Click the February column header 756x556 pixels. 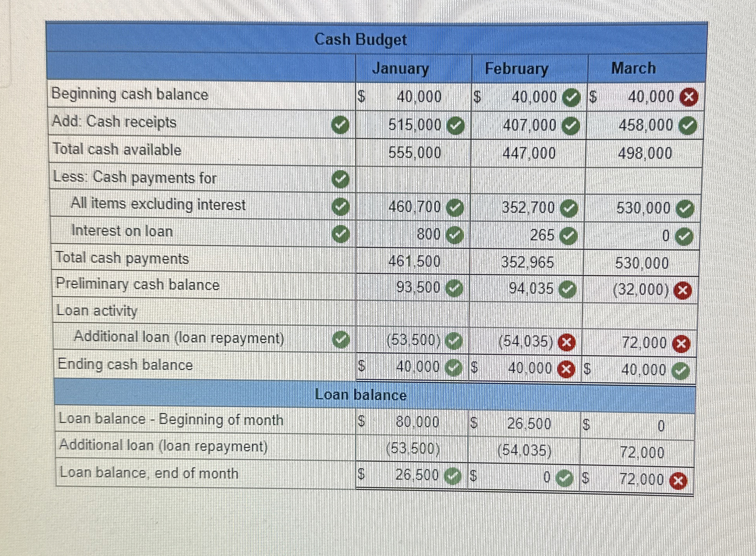click(516, 69)
